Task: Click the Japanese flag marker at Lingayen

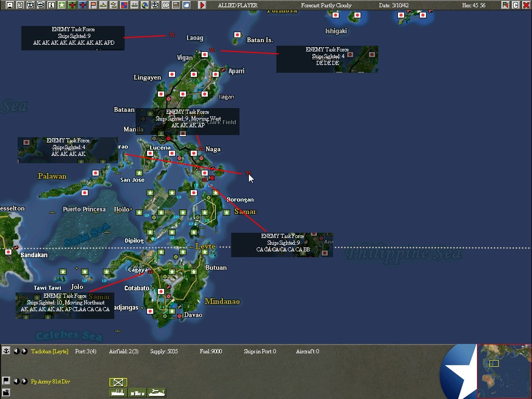Action: pos(172,74)
